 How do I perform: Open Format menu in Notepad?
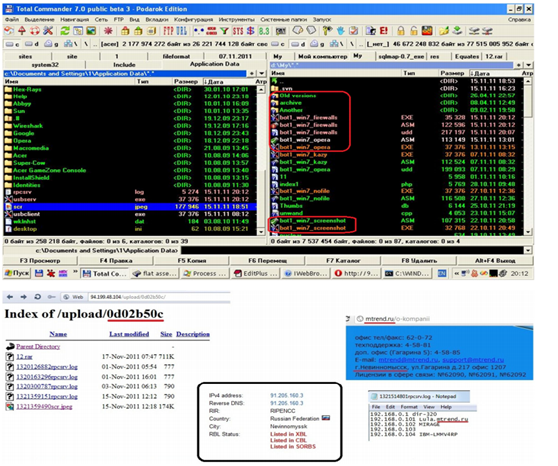(x=409, y=407)
